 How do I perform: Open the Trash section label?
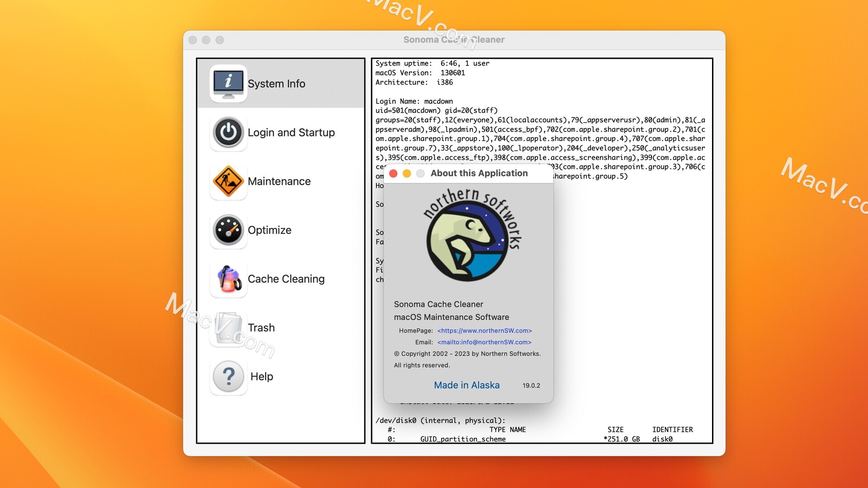point(261,328)
